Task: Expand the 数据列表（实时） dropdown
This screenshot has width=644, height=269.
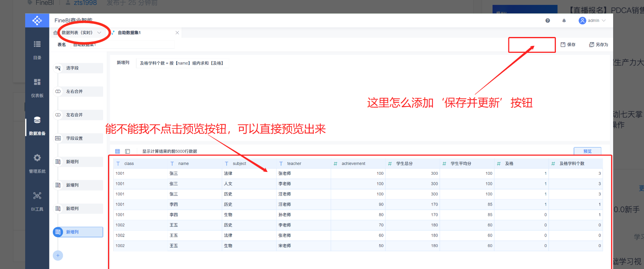Action: (x=99, y=33)
